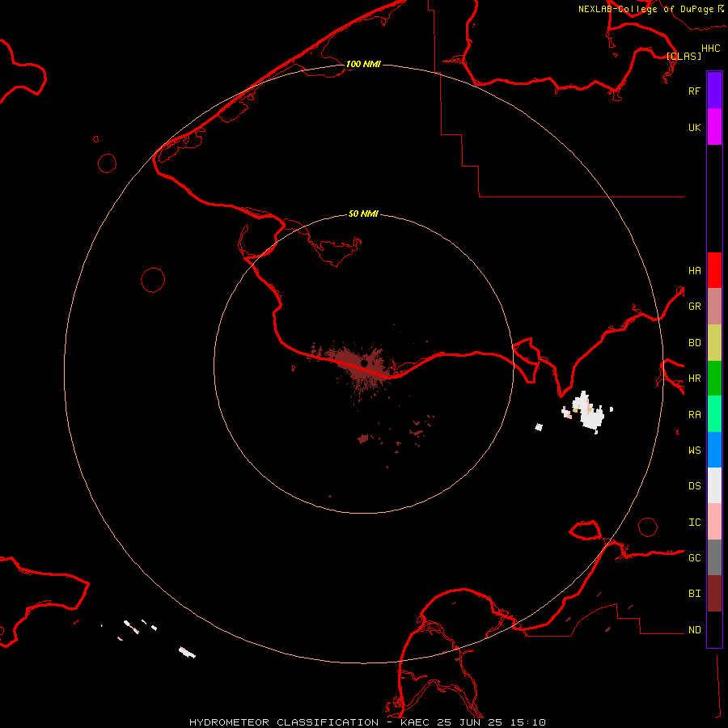
Task: Click the BD legend label
Action: 694,343
